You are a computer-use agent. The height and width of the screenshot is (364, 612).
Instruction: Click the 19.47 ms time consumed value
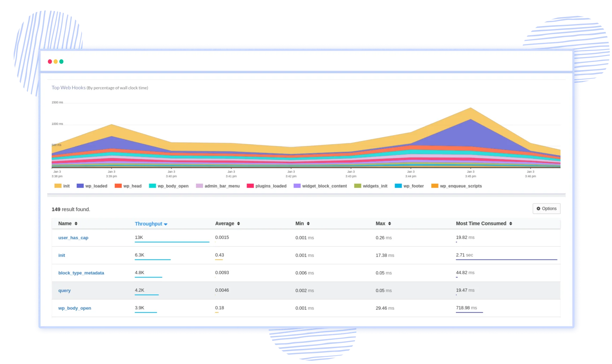pos(465,290)
